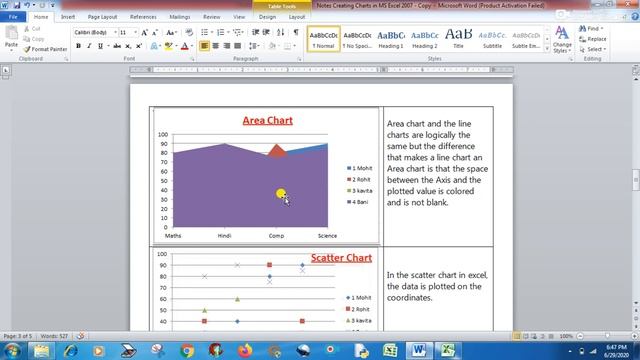Viewport: 640px width, 360px height.
Task: Toggle Show/Hide paragraph marks
Action: [296, 32]
